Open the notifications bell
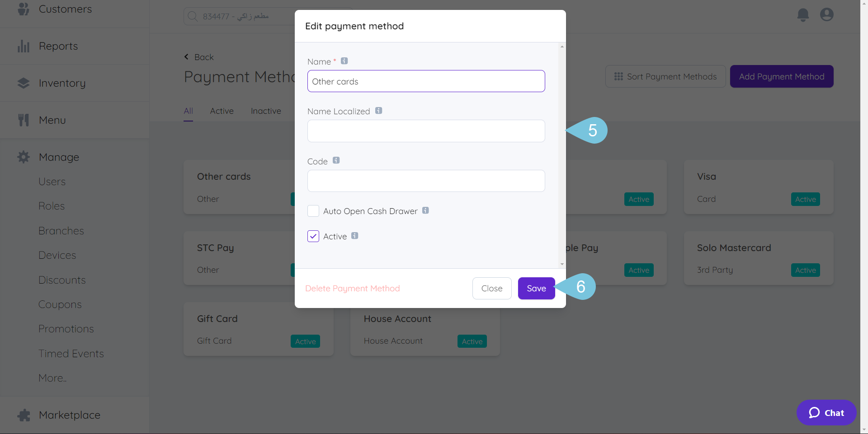868x434 pixels. tap(802, 14)
